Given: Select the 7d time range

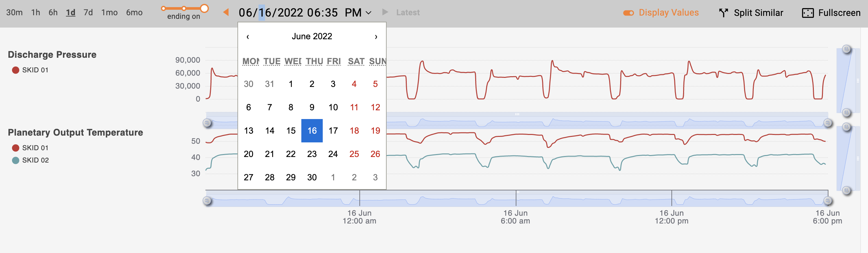Looking at the screenshot, I should tap(88, 12).
